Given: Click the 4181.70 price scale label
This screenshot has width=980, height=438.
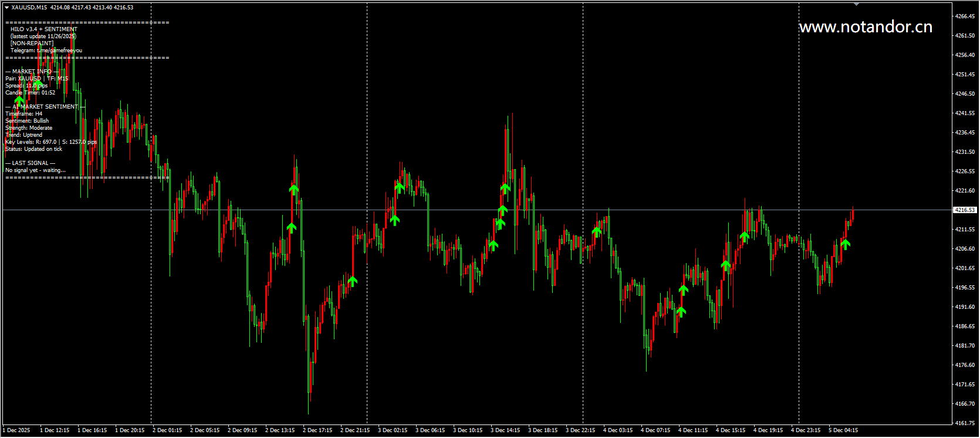Looking at the screenshot, I should click(x=965, y=346).
